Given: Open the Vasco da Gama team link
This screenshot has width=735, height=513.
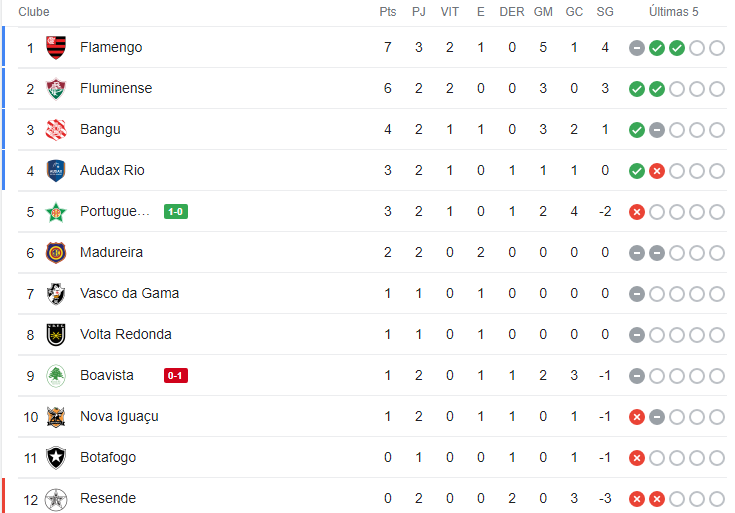Looking at the screenshot, I should (x=129, y=294).
